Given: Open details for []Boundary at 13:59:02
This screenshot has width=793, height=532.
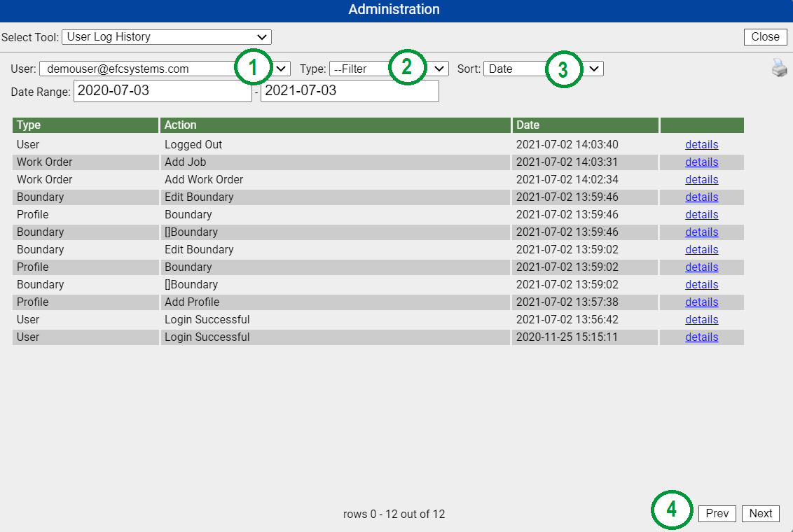Looking at the screenshot, I should coord(701,284).
